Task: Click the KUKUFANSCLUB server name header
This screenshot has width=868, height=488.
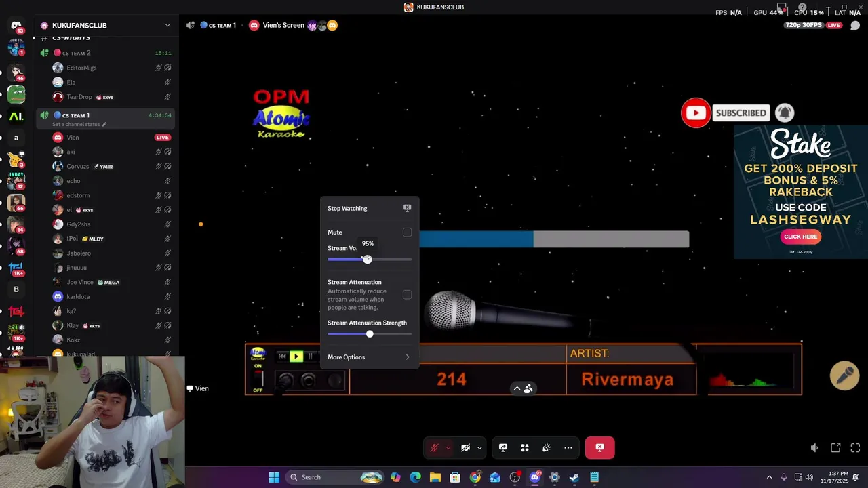Action: tap(79, 26)
